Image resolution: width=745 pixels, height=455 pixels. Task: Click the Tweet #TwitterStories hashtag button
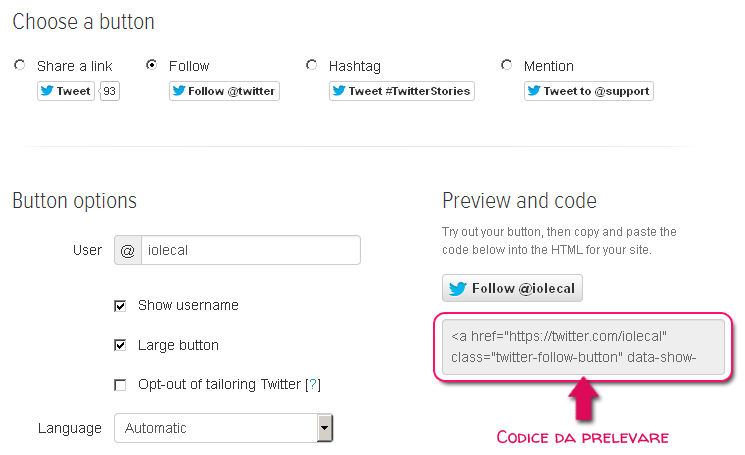click(401, 91)
